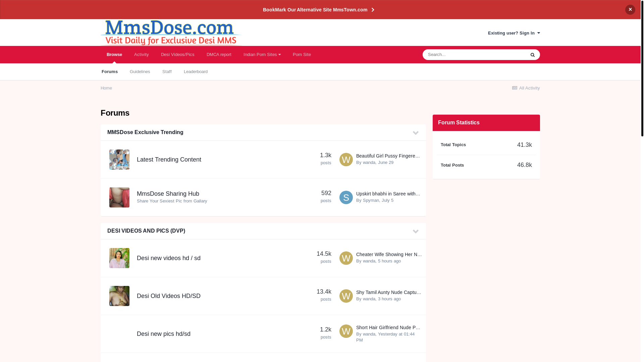Click the Desi new videos forum thumbnail
This screenshot has height=362, width=644.
click(x=119, y=258)
